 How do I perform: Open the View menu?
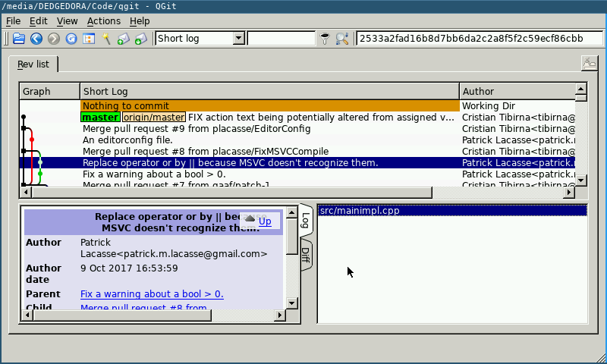(x=67, y=21)
